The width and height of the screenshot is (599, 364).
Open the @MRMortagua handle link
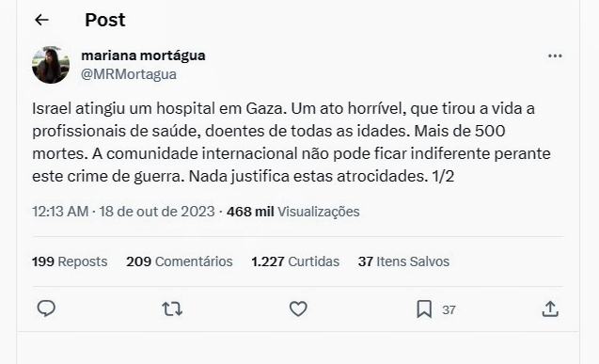[128, 74]
